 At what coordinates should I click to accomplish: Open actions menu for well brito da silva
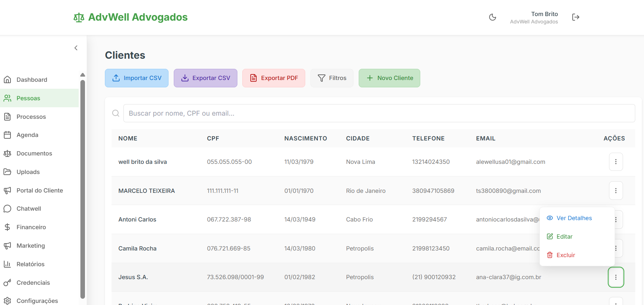pyautogui.click(x=616, y=162)
